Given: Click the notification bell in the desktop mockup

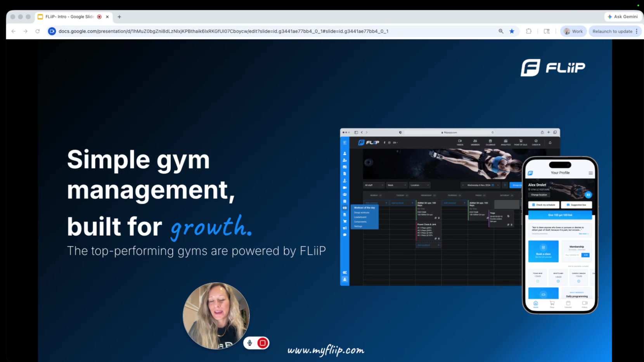Looking at the screenshot, I should (550, 143).
